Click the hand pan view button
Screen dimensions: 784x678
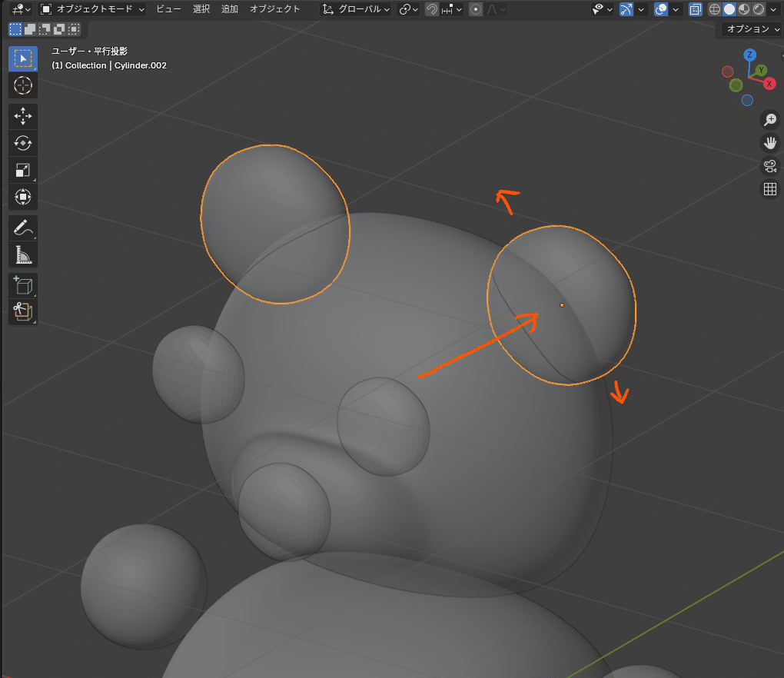click(x=770, y=143)
